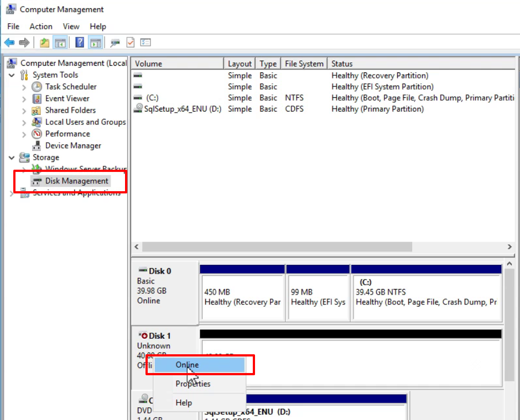The height and width of the screenshot is (420, 520).
Task: Select the Disk 1 label box
Action: coord(165,358)
